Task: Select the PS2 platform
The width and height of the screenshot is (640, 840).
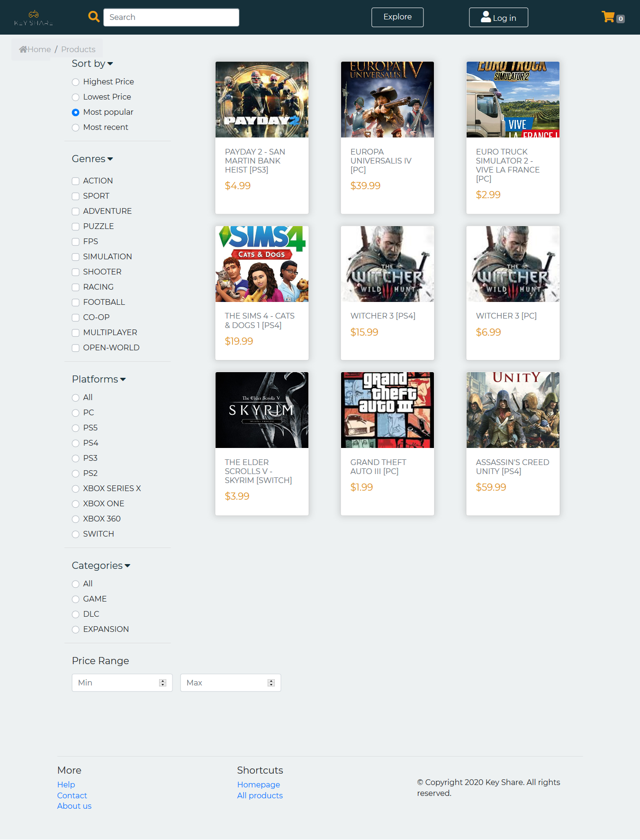Action: 76,474
